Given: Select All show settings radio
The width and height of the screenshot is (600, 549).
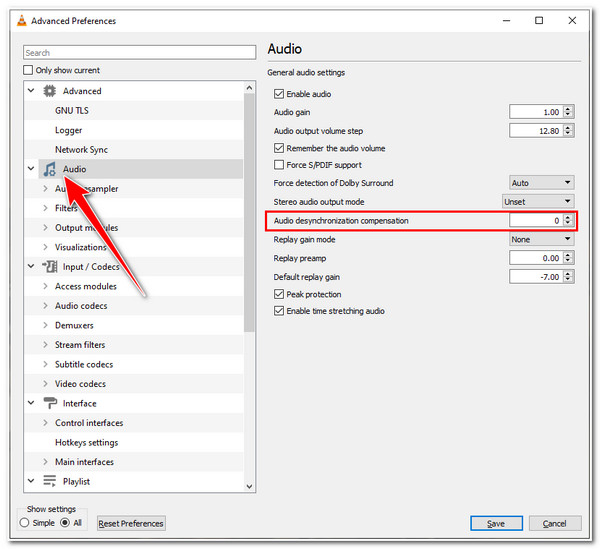Looking at the screenshot, I should 65,523.
